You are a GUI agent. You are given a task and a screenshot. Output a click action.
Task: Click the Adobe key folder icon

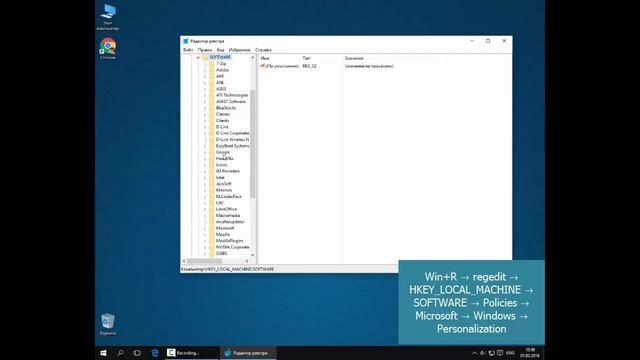pos(211,70)
